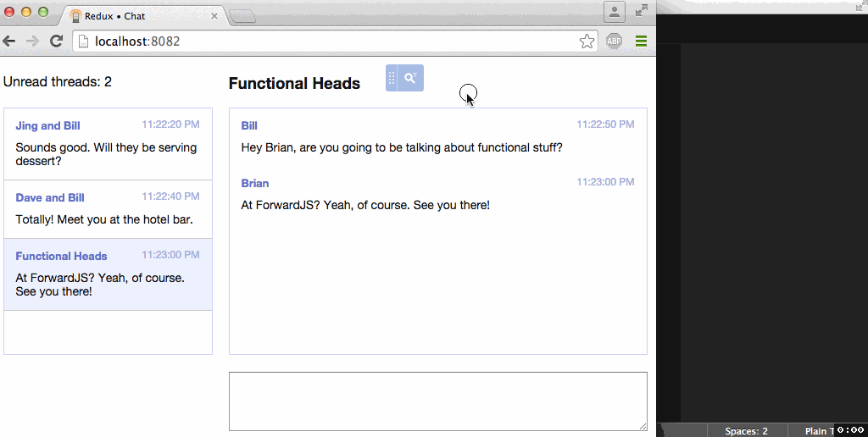The width and height of the screenshot is (868, 437).
Task: Click the 11:22:20 PM timestamp
Action: (170, 124)
